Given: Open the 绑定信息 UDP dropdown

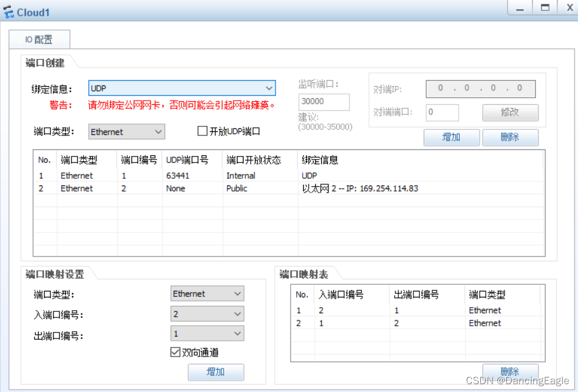Looking at the screenshot, I should coord(182,88).
